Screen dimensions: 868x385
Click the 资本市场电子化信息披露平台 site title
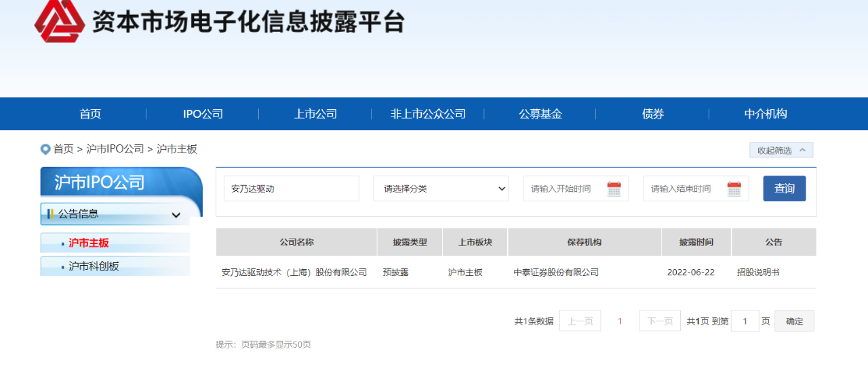[248, 22]
